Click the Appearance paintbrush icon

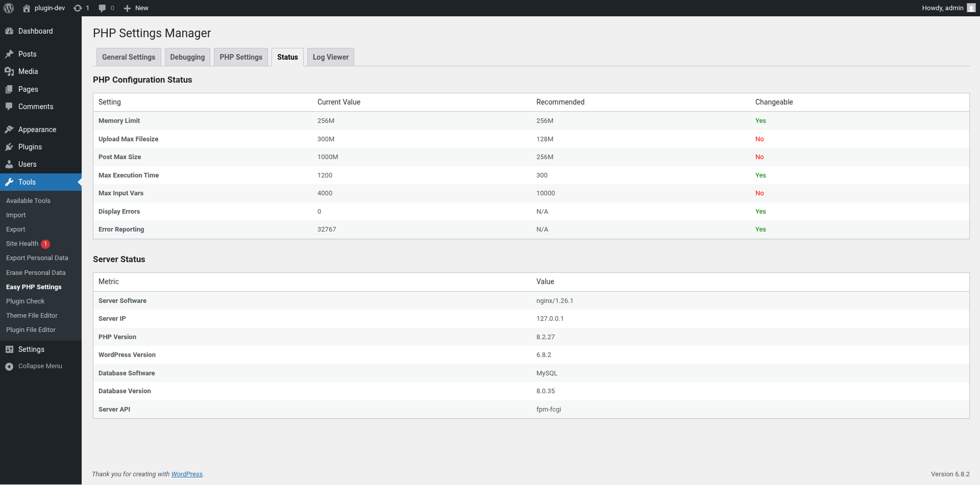click(x=9, y=130)
